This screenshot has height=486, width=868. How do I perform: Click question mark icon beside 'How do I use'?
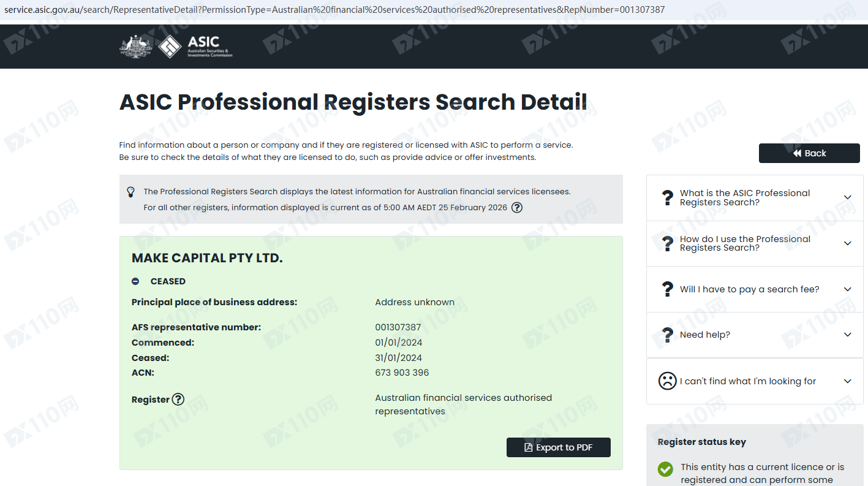(668, 243)
